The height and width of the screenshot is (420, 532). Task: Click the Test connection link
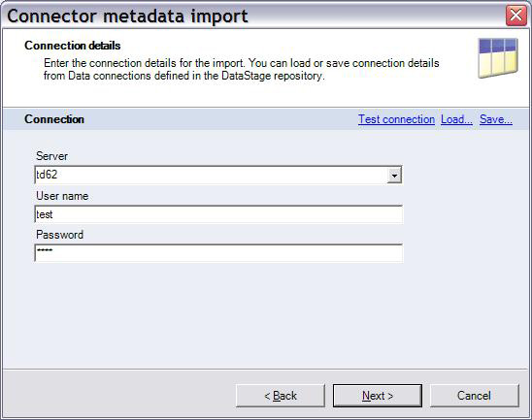[396, 119]
